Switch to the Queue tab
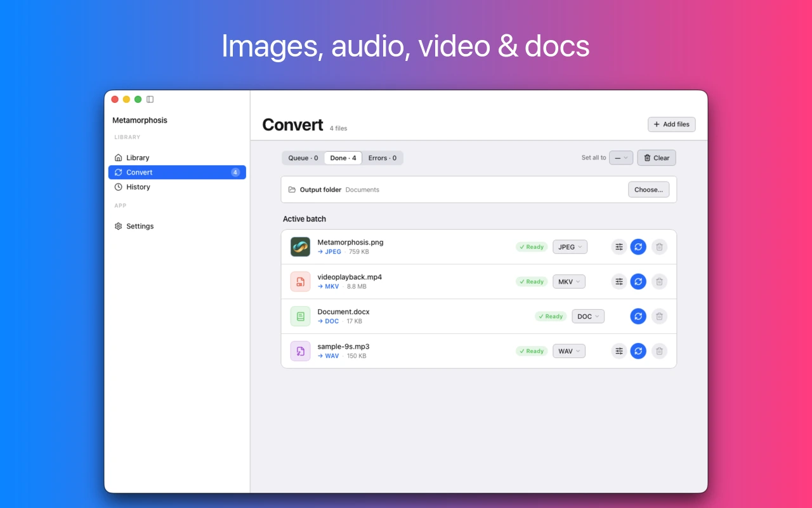812x508 pixels. pyautogui.click(x=303, y=158)
